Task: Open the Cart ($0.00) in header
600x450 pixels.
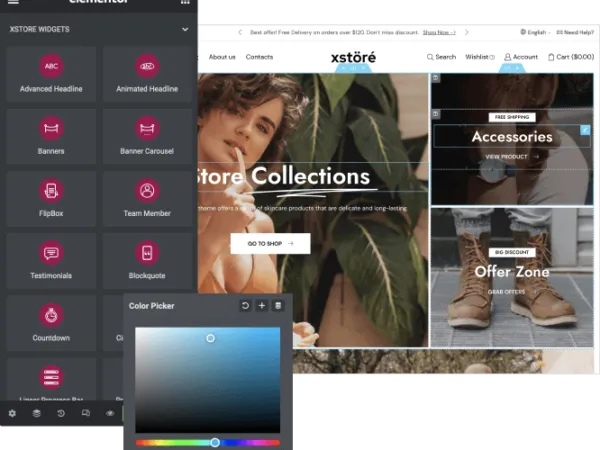Action: tap(571, 57)
